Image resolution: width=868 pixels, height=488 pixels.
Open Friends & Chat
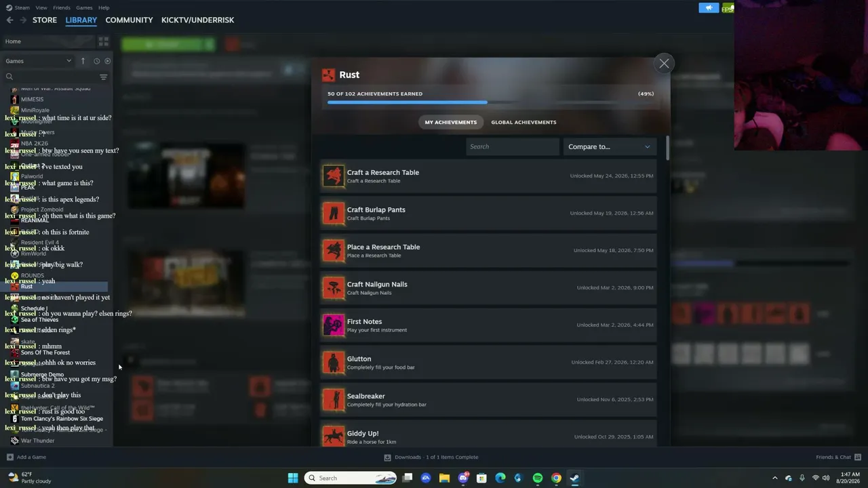click(833, 457)
